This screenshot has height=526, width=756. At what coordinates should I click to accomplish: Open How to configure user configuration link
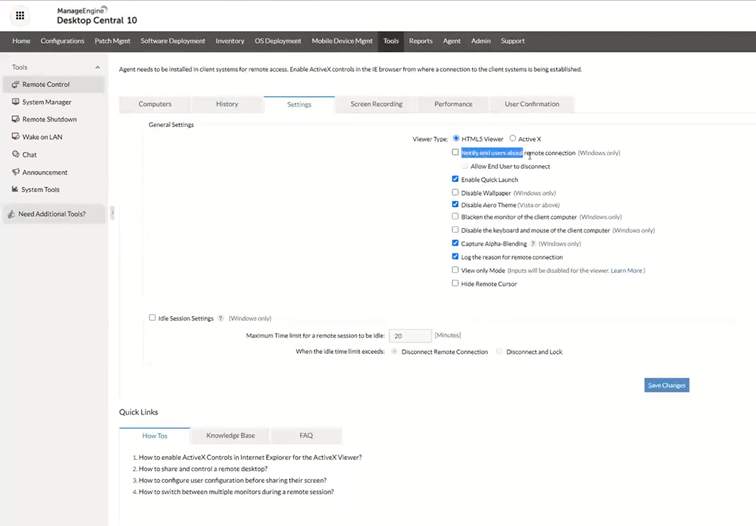coord(232,480)
